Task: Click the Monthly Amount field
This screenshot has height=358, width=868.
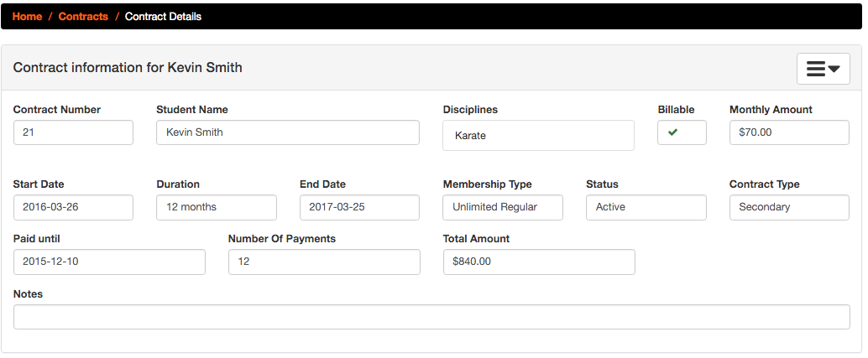Action: [x=789, y=132]
